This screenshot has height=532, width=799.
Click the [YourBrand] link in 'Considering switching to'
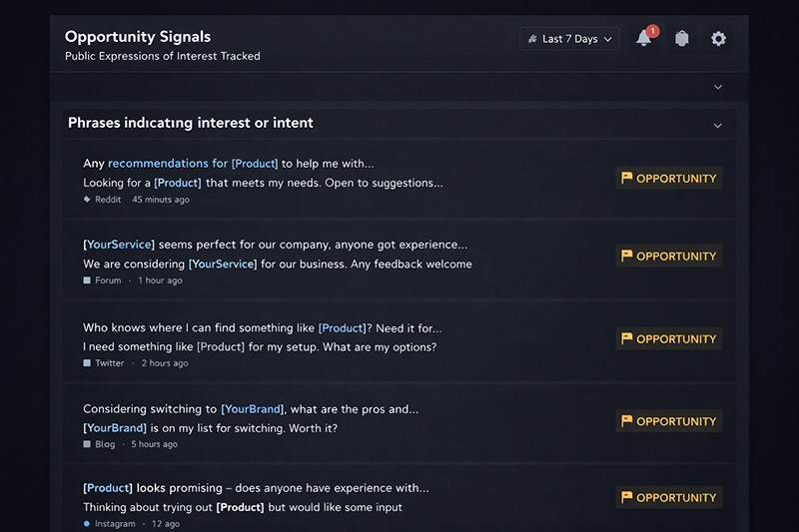click(x=253, y=409)
